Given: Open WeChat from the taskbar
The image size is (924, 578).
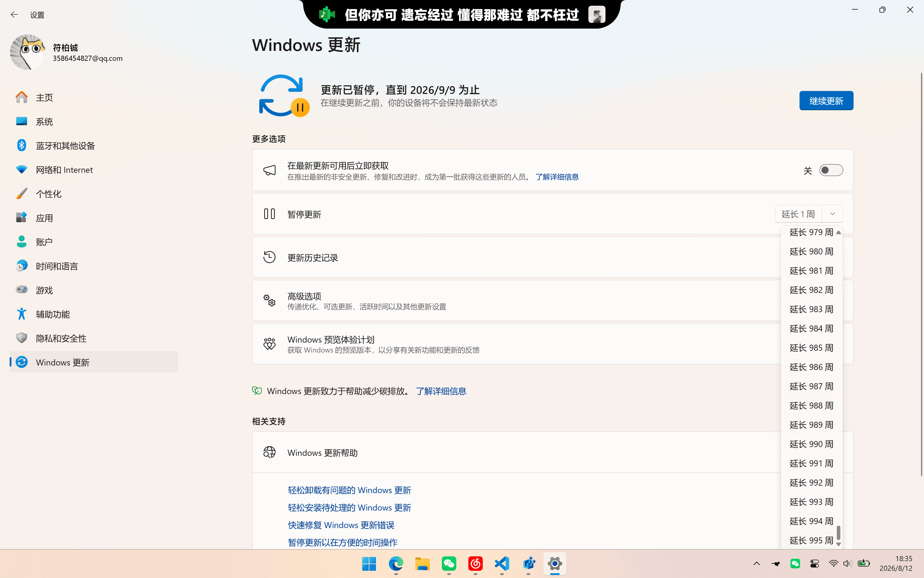Looking at the screenshot, I should pyautogui.click(x=449, y=564).
